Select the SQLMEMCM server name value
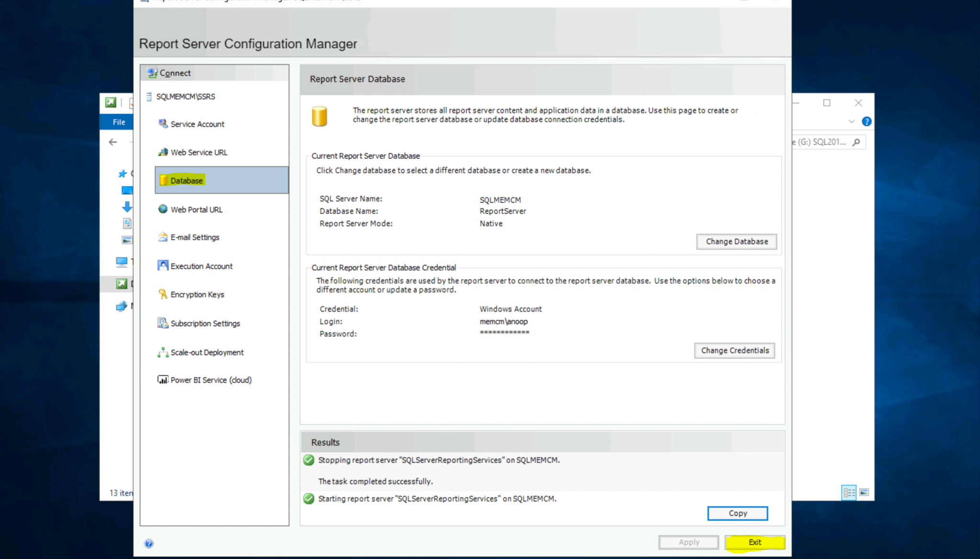Image resolution: width=980 pixels, height=559 pixels. 500,200
